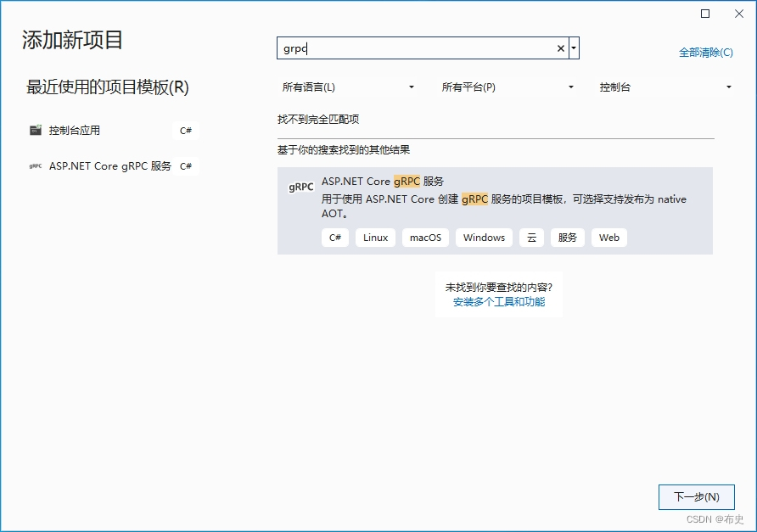Select the ASP.NET Core gRPC 服务 search result
757x532 pixels.
pyautogui.click(x=495, y=210)
